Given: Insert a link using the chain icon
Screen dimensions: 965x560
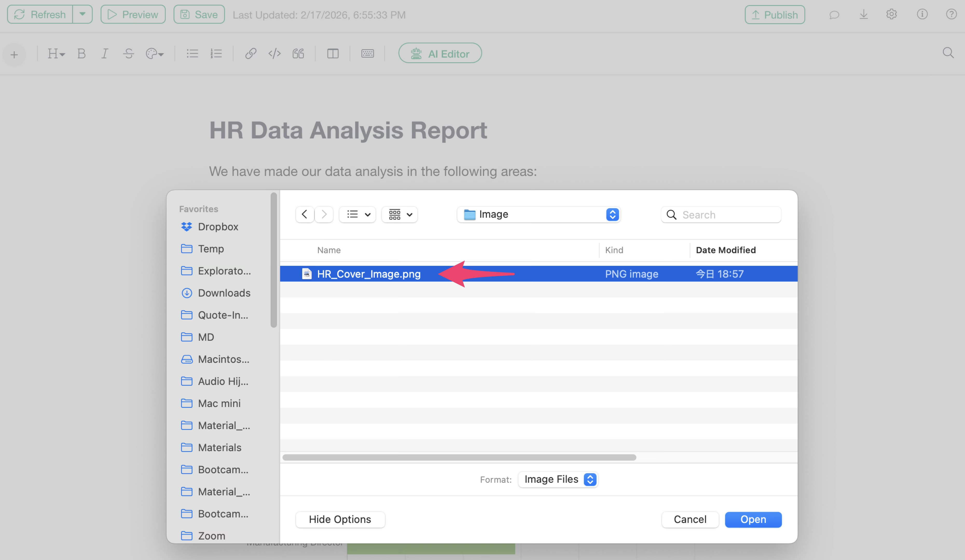Looking at the screenshot, I should (x=250, y=54).
